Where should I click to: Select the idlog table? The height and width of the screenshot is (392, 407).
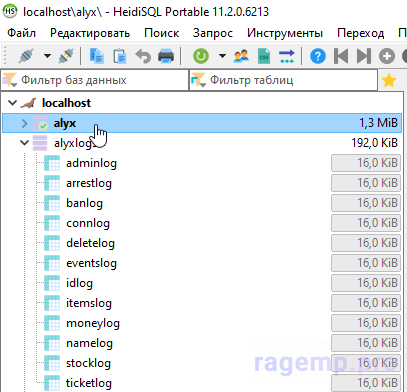pos(79,283)
